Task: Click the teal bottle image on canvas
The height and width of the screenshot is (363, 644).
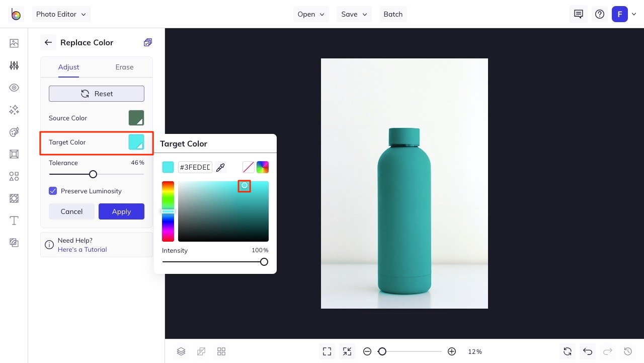Action: tap(405, 210)
